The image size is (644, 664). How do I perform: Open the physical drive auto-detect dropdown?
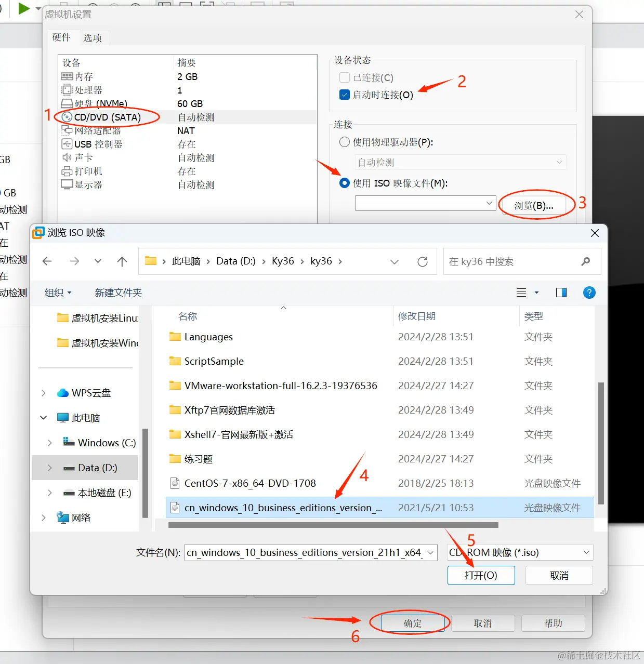559,162
